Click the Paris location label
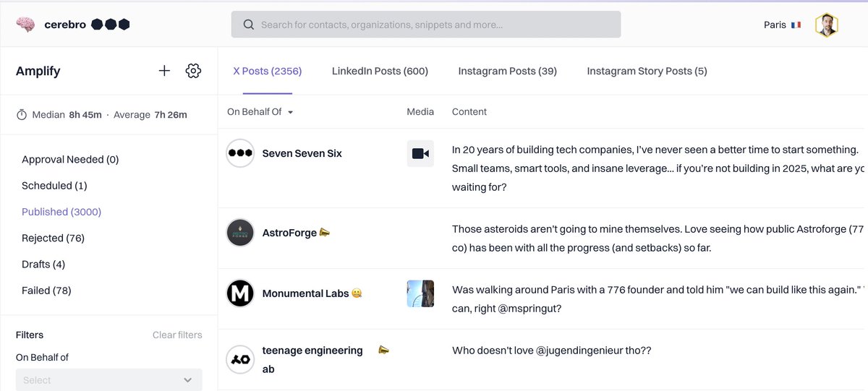The image size is (868, 391). (775, 25)
